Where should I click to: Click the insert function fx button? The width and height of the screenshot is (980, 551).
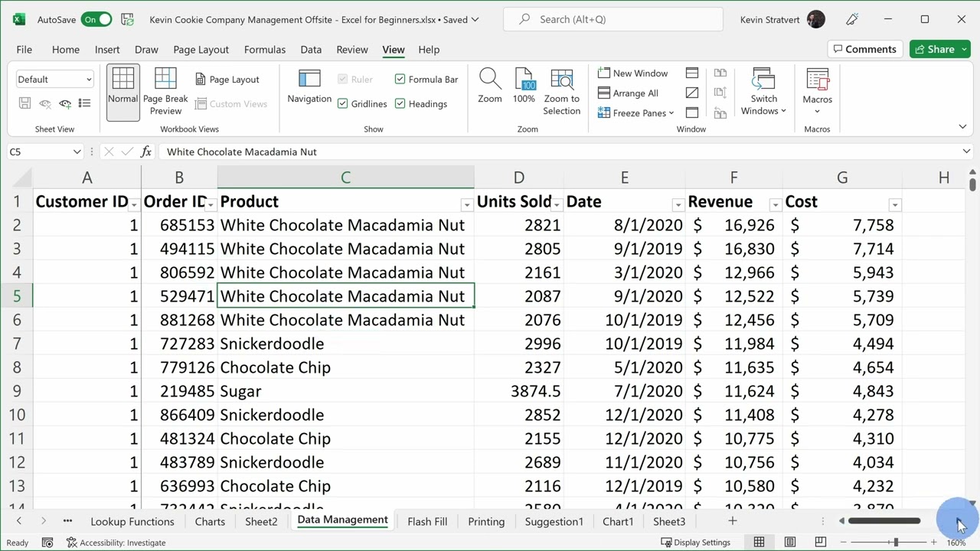(147, 152)
